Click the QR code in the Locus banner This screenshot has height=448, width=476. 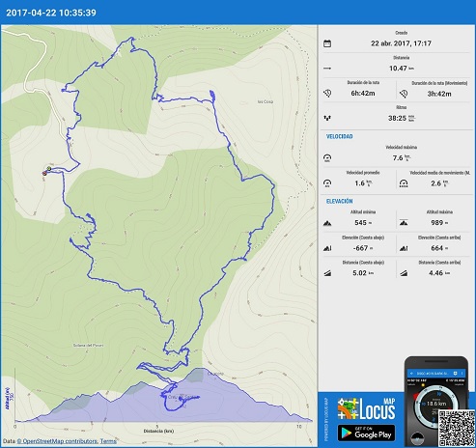point(457,429)
